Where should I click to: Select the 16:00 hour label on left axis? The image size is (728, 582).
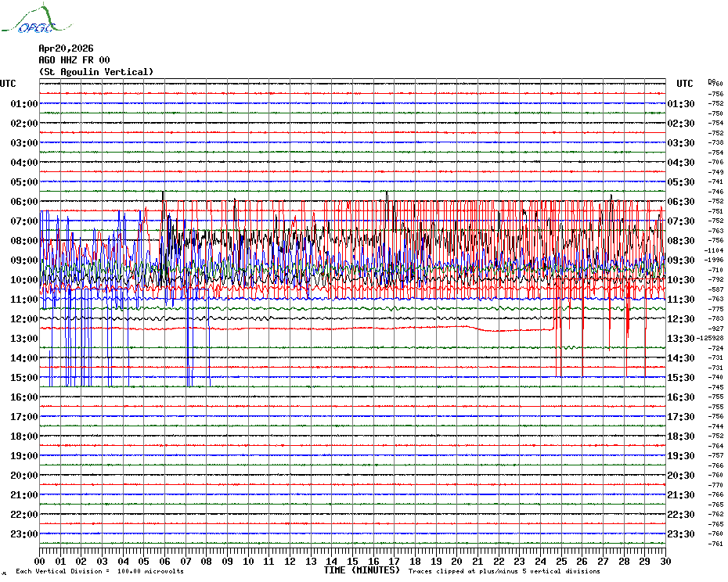[x=24, y=397]
